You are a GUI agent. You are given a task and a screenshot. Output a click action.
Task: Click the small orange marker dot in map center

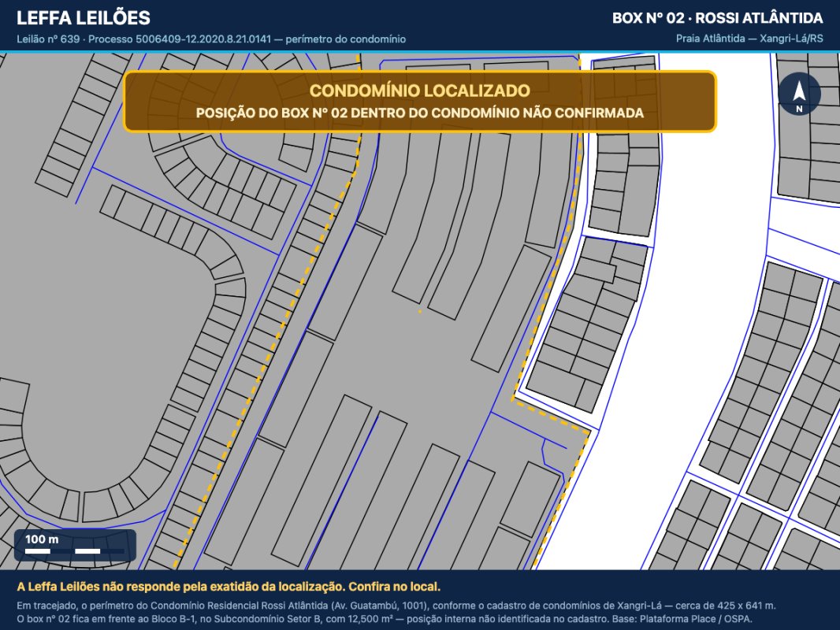coord(420,311)
